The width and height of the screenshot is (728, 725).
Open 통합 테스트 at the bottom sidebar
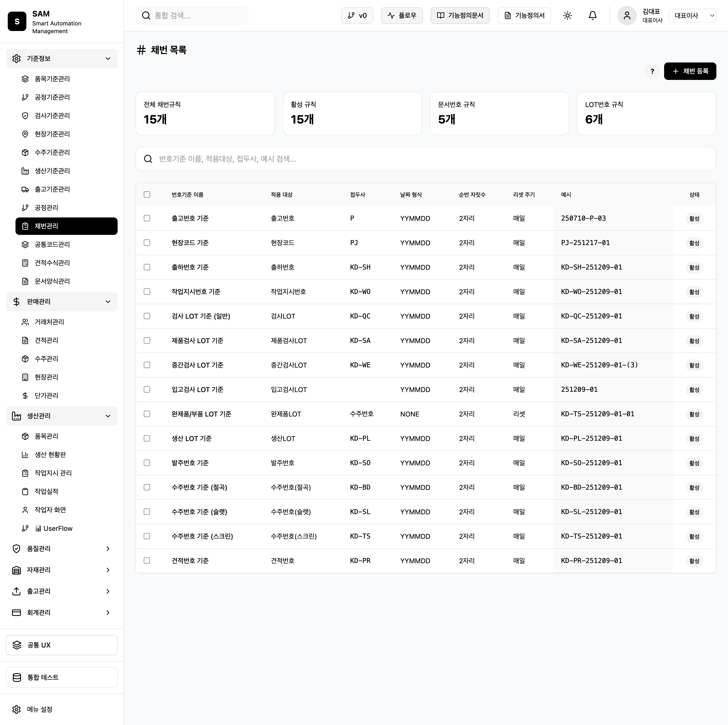pyautogui.click(x=61, y=677)
